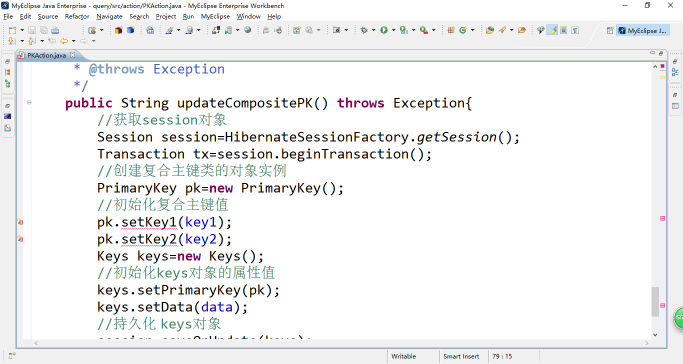Click the Smart Insert status field

[461, 356]
